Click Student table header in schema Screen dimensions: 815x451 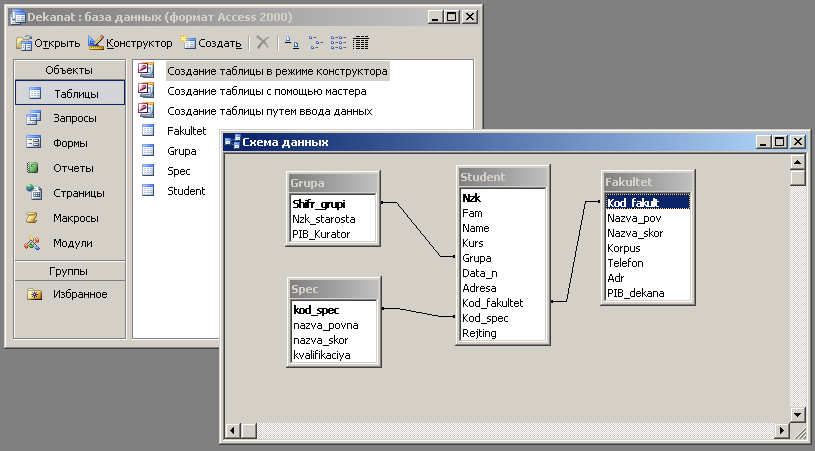(503, 177)
